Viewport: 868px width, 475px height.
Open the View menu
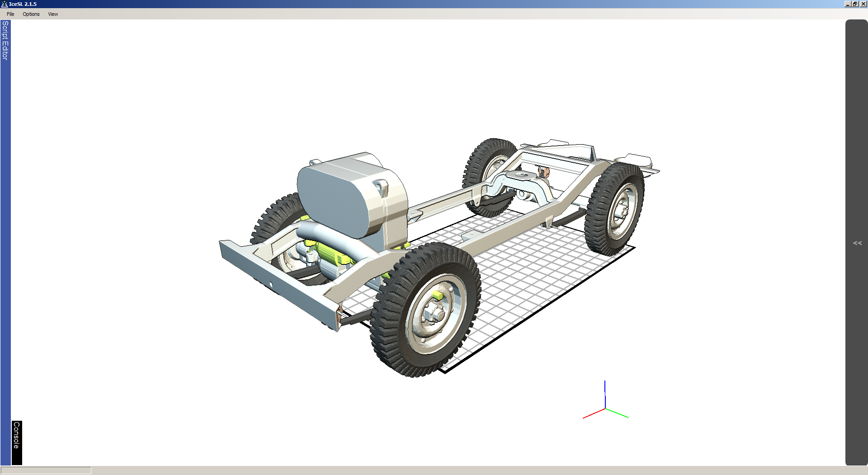click(x=53, y=14)
